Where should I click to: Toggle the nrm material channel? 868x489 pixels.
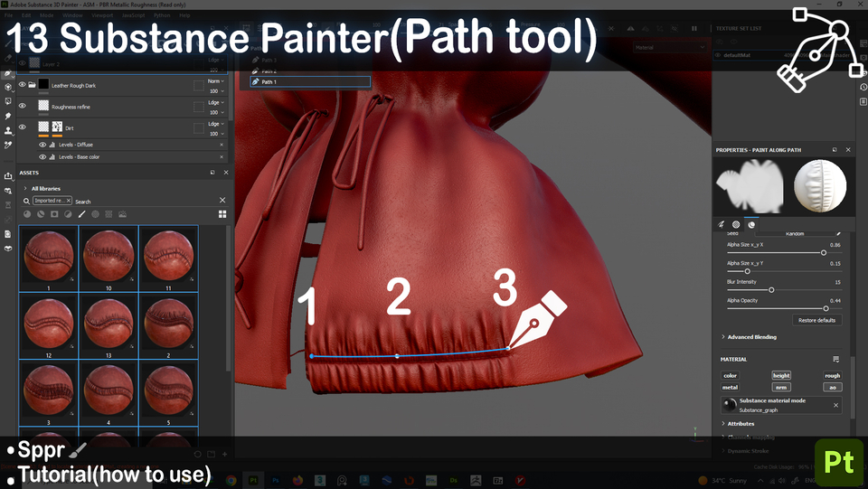[781, 387]
